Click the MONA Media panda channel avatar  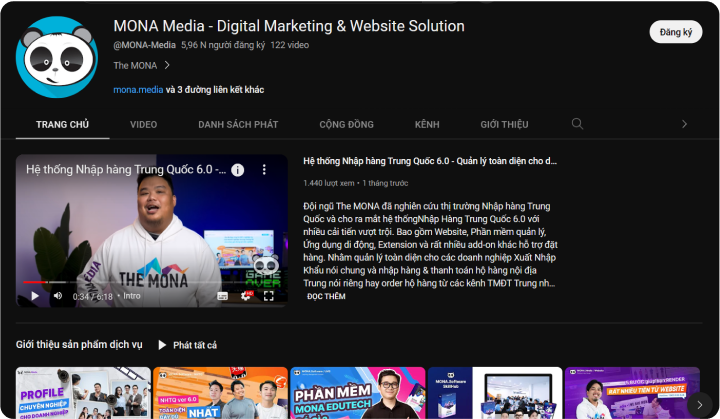(57, 57)
